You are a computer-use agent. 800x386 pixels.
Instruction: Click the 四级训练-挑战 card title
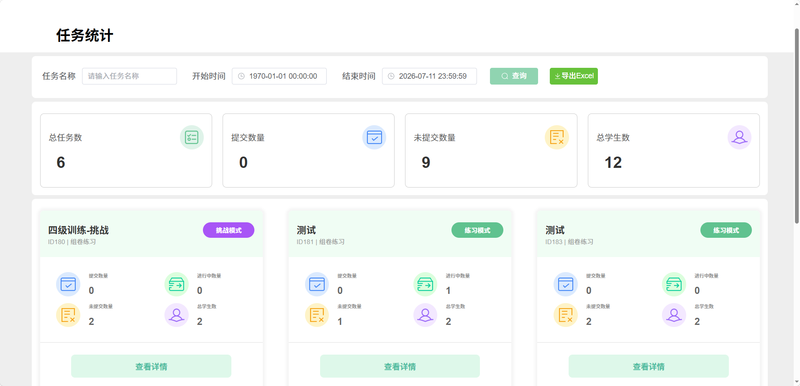(78, 230)
